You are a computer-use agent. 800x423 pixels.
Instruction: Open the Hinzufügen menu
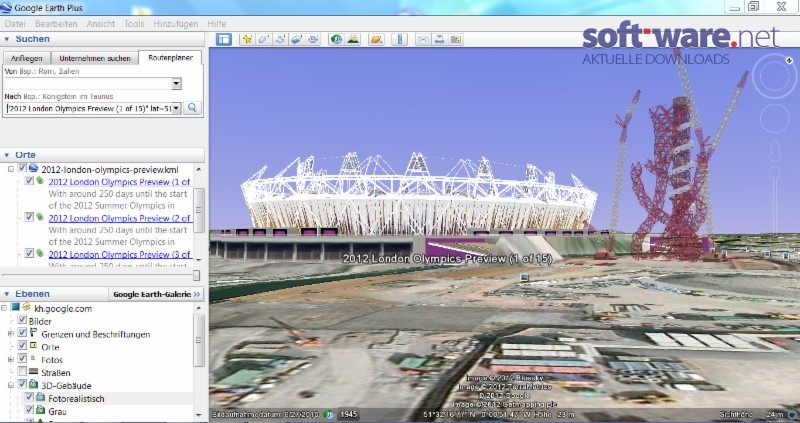(x=176, y=24)
